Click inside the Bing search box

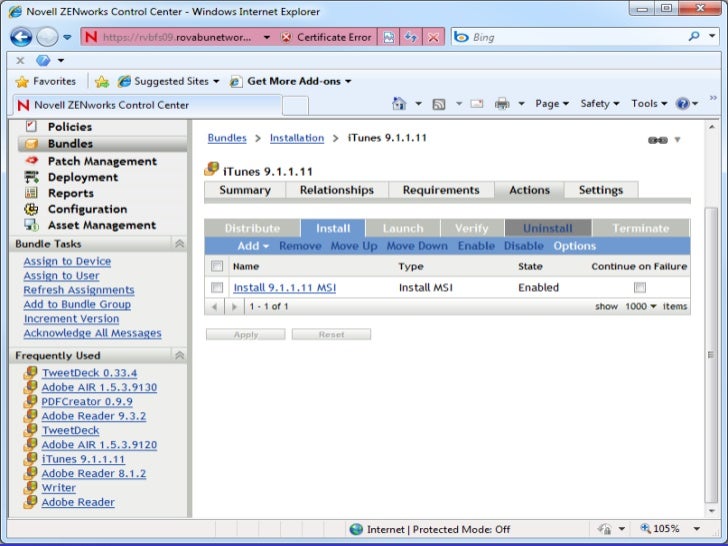pyautogui.click(x=576, y=37)
